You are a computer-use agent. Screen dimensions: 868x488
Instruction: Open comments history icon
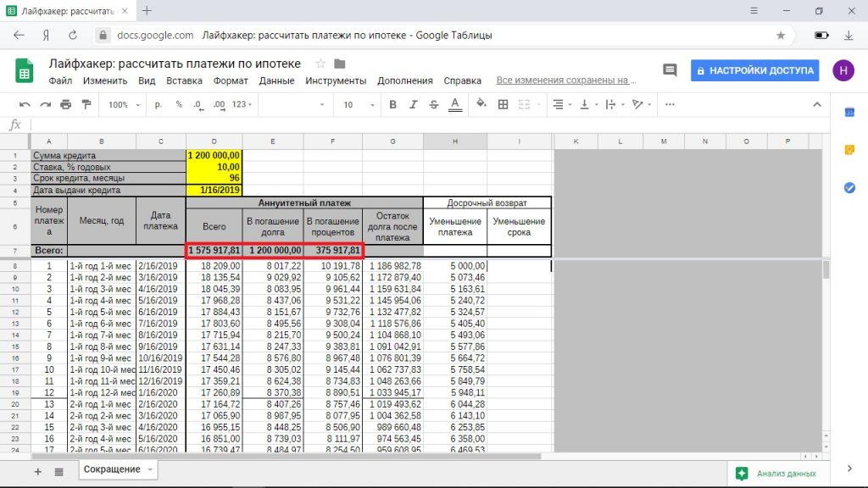tap(670, 70)
